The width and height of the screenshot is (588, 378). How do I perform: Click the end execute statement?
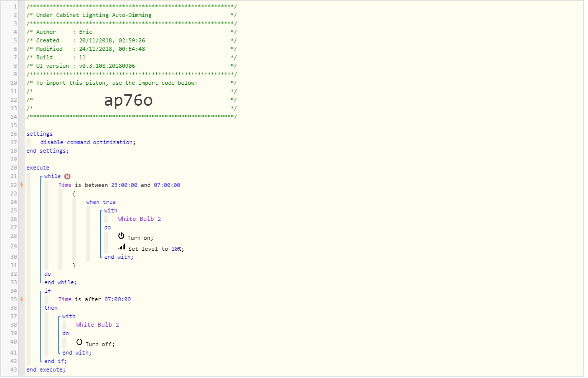point(46,370)
